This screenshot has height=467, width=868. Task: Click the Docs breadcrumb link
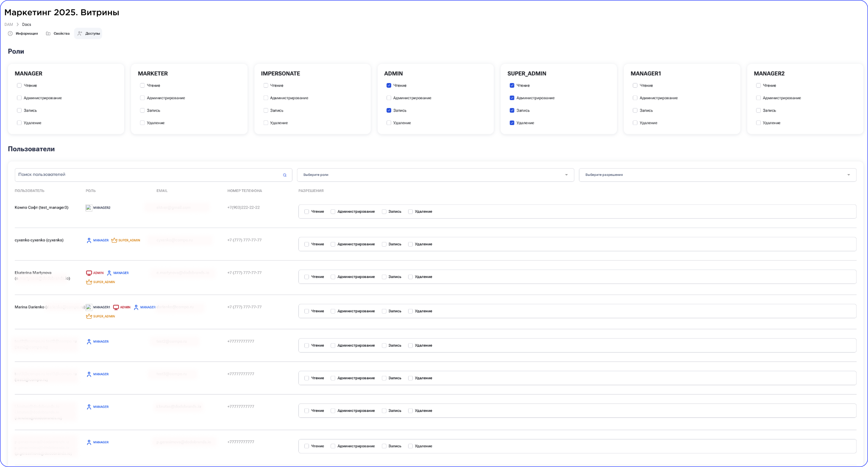coord(27,25)
